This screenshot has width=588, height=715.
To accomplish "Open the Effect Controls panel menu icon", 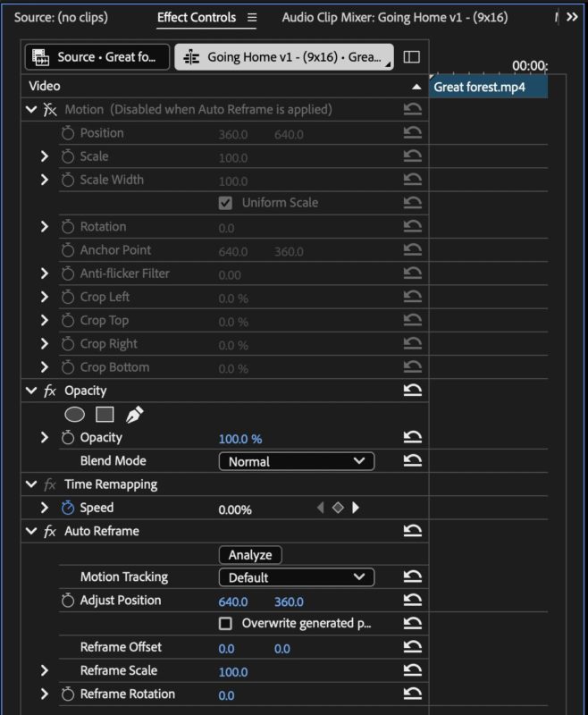I will point(252,17).
